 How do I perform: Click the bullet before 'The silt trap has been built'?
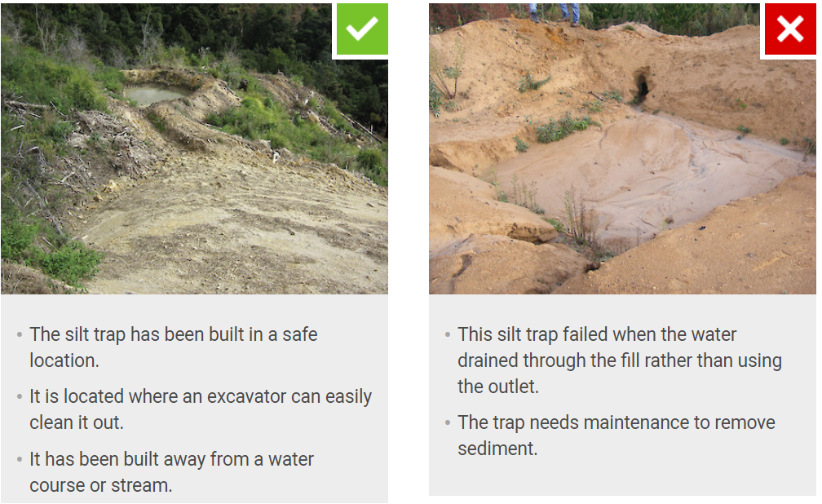point(20,334)
